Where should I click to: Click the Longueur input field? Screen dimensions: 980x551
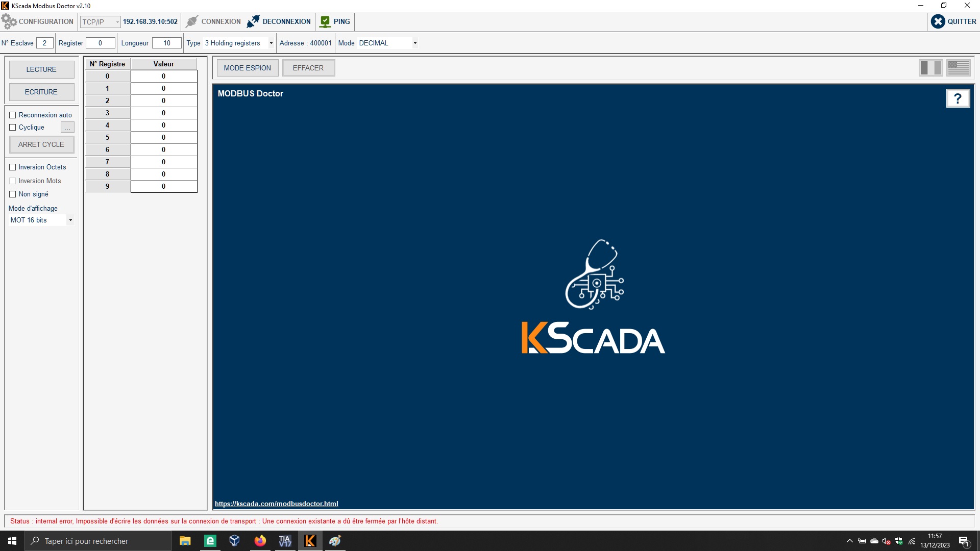(167, 43)
